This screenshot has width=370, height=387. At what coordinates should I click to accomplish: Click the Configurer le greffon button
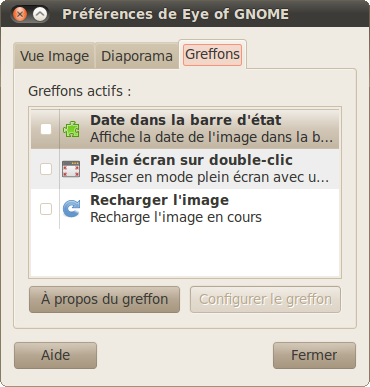point(265,299)
